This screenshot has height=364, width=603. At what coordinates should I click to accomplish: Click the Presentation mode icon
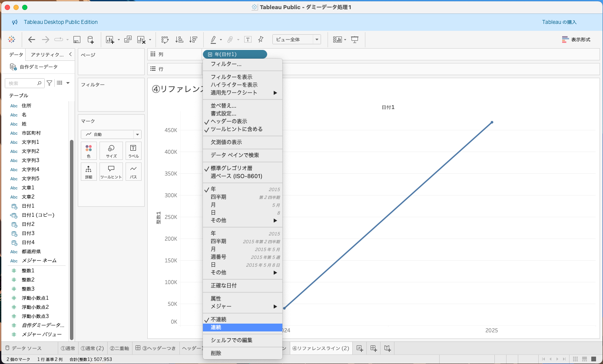click(x=355, y=40)
